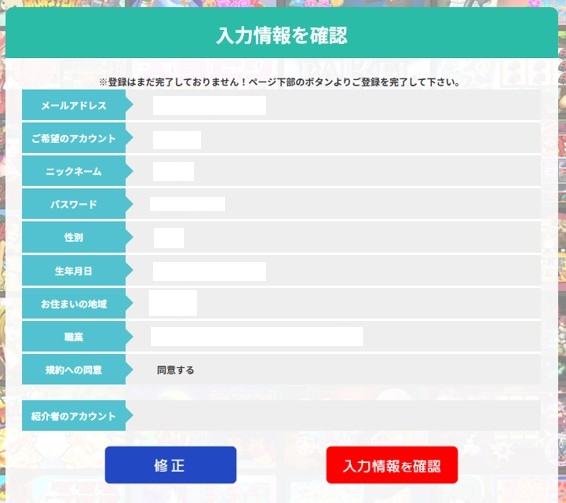Click the masked password value
The image size is (566, 503).
(187, 204)
